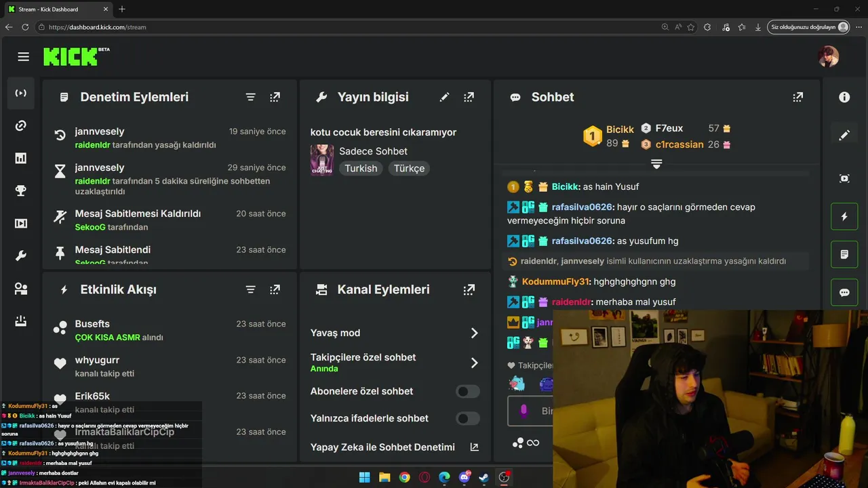The width and height of the screenshot is (868, 488).
Task: Click KodummuFly31's username in the chat
Action: (556, 281)
